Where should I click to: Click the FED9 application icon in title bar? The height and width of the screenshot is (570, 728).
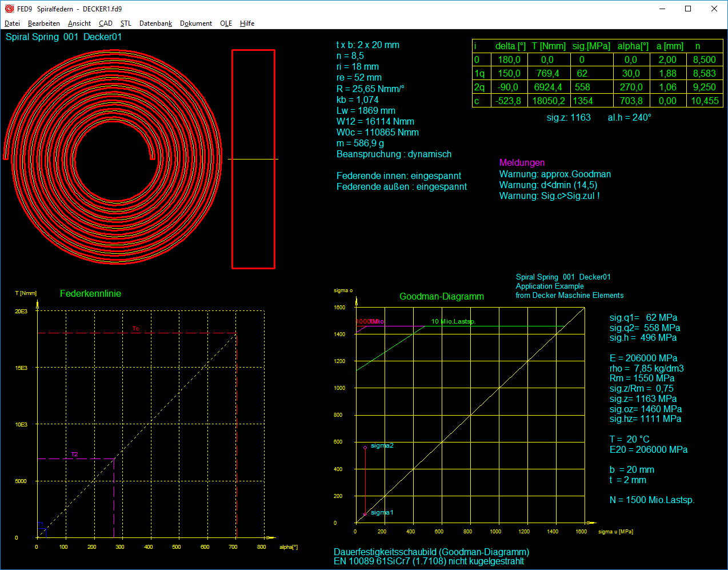[9, 9]
